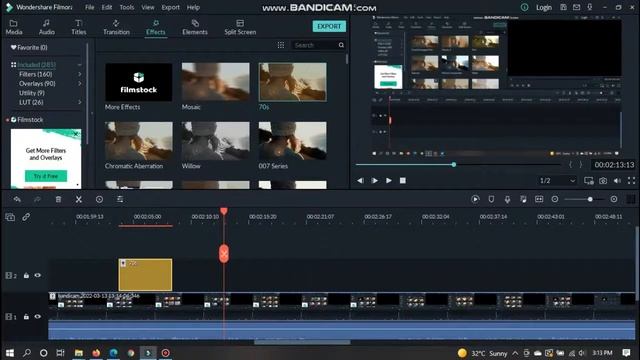Viewport: 640px width, 360px height.
Task: Toggle the grid view icon
Action: [x=281, y=45]
